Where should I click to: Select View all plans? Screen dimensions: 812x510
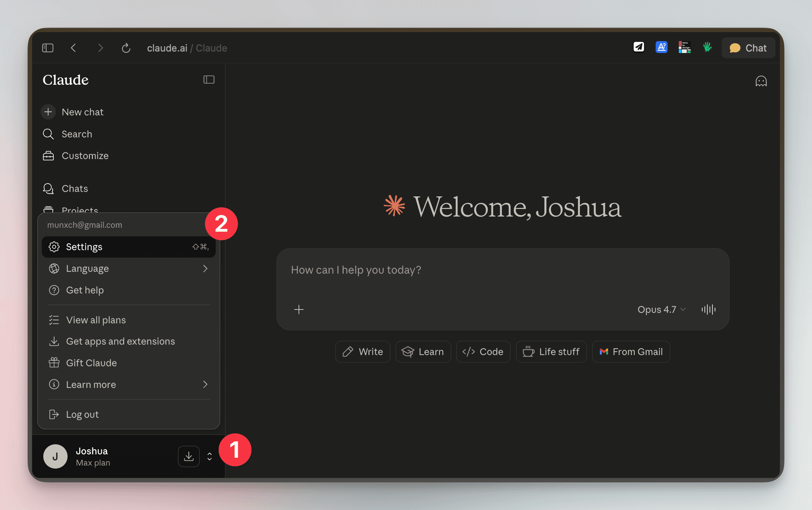click(129, 320)
